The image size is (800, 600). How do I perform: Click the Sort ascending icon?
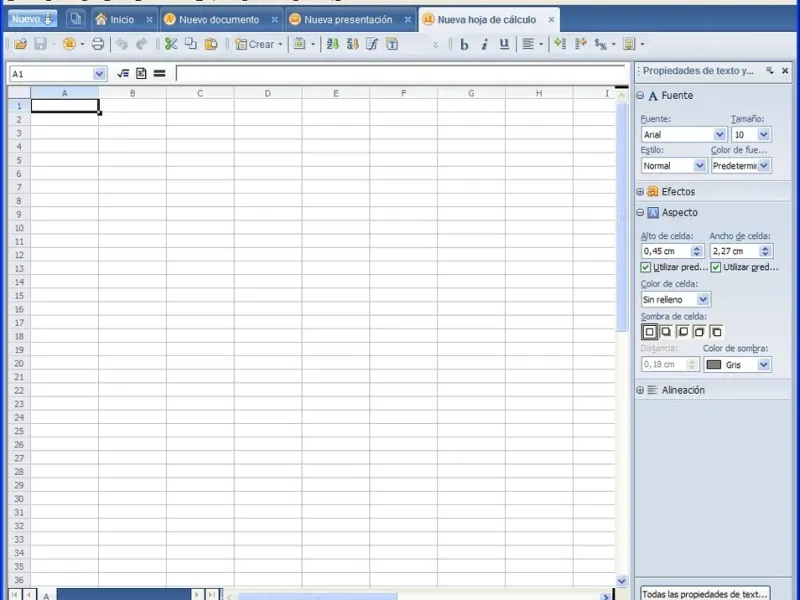(x=333, y=44)
